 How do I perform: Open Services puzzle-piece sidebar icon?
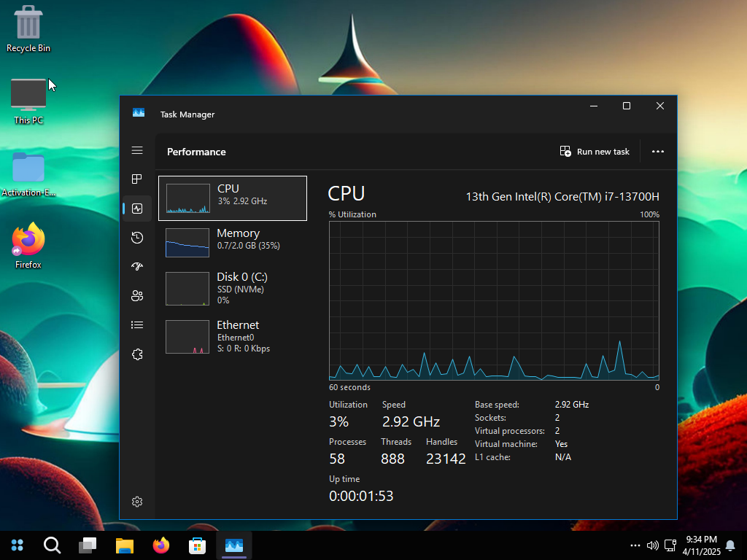point(137,354)
